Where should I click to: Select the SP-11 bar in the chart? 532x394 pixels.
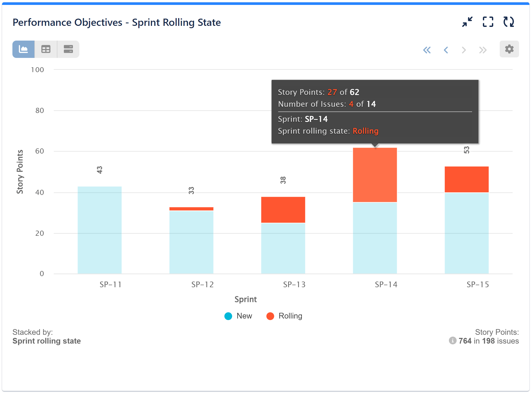[x=100, y=230]
